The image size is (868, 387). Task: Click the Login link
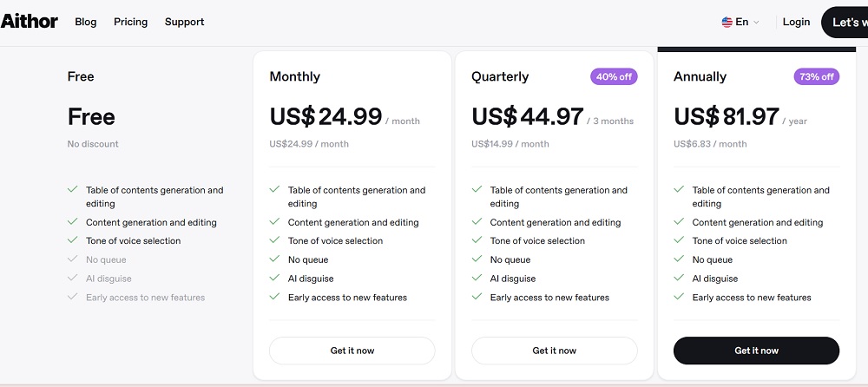pyautogui.click(x=796, y=22)
